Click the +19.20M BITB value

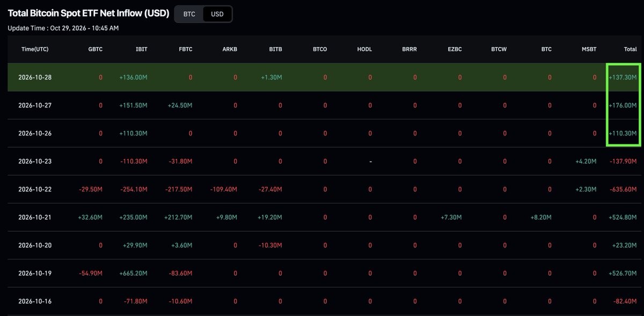(270, 217)
